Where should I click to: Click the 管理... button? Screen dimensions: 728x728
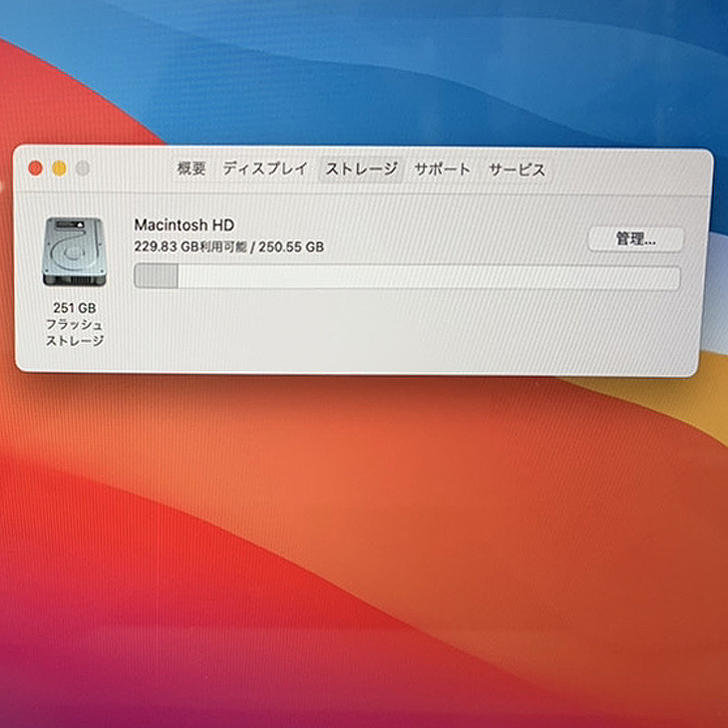coord(635,239)
